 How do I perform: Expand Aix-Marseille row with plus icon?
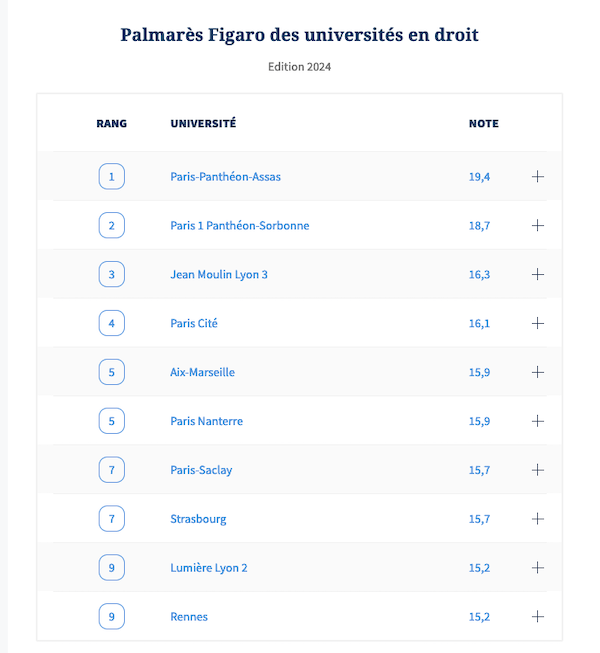pyautogui.click(x=538, y=372)
